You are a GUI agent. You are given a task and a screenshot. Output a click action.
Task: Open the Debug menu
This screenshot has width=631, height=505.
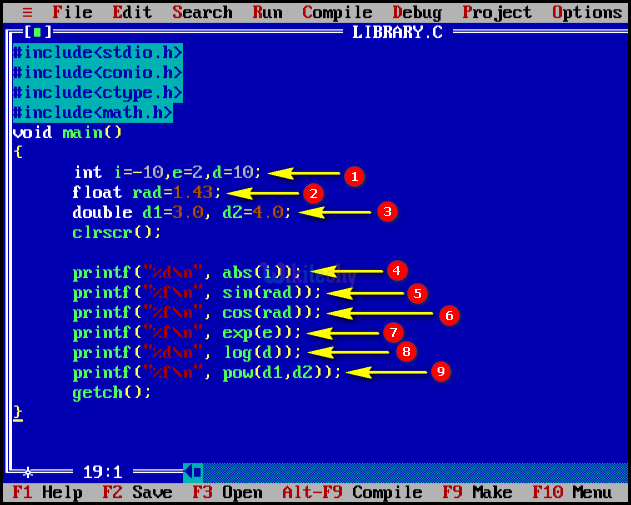[417, 12]
